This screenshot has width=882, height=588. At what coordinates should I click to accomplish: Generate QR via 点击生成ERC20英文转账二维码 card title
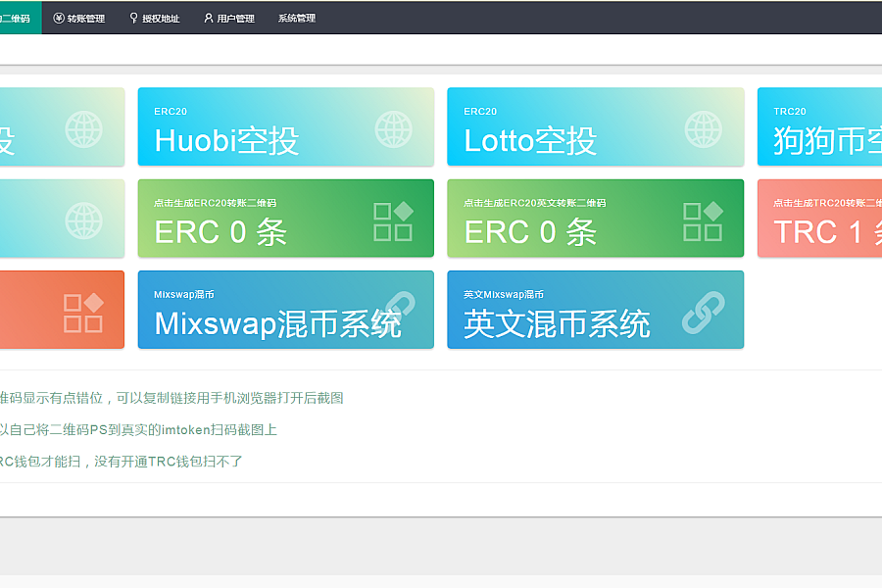[x=535, y=203]
